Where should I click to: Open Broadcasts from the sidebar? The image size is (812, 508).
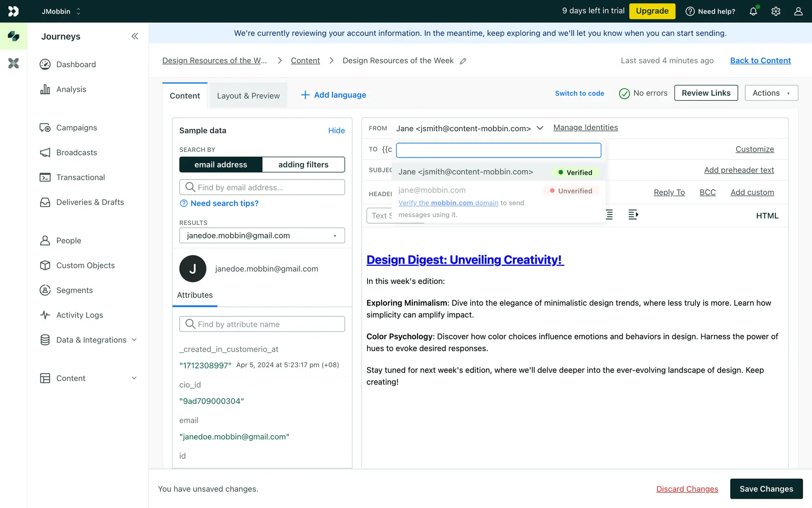point(77,152)
